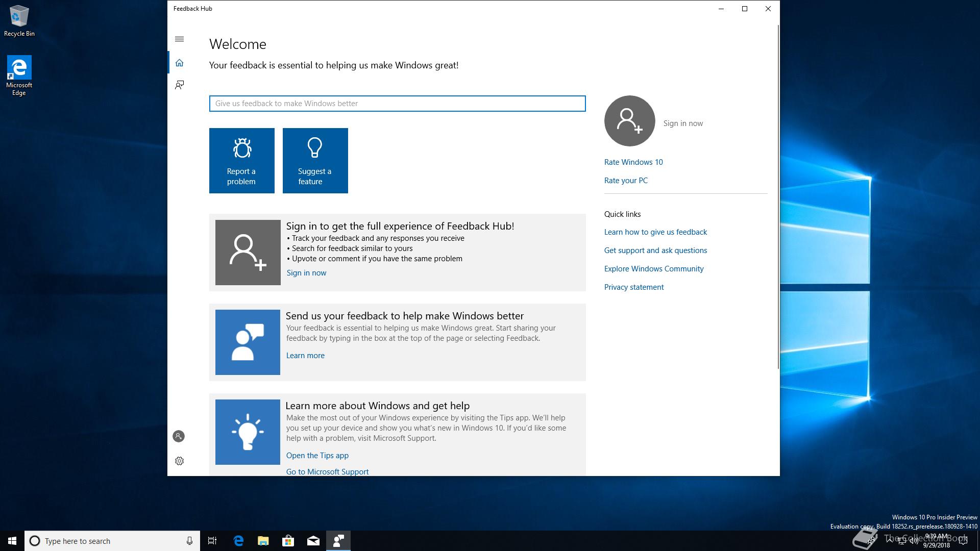The image size is (980, 551).
Task: Open the hamburger navigation menu
Action: [x=179, y=39]
